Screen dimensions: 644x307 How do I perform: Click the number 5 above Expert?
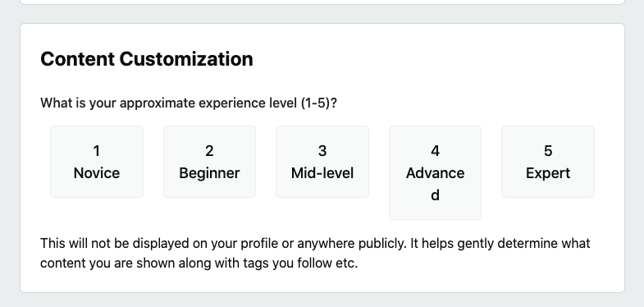click(x=548, y=151)
